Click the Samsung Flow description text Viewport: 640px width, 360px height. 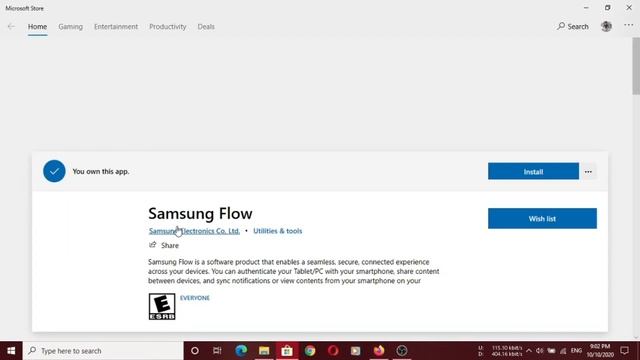click(293, 271)
